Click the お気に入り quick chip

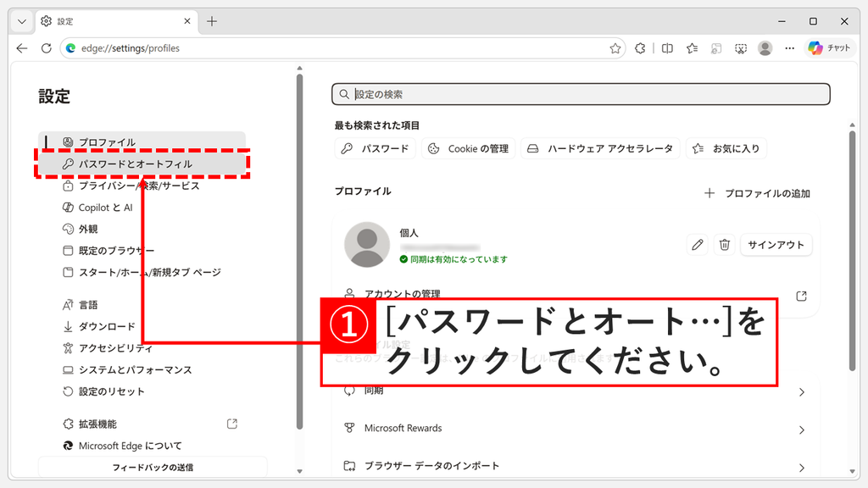click(x=726, y=148)
